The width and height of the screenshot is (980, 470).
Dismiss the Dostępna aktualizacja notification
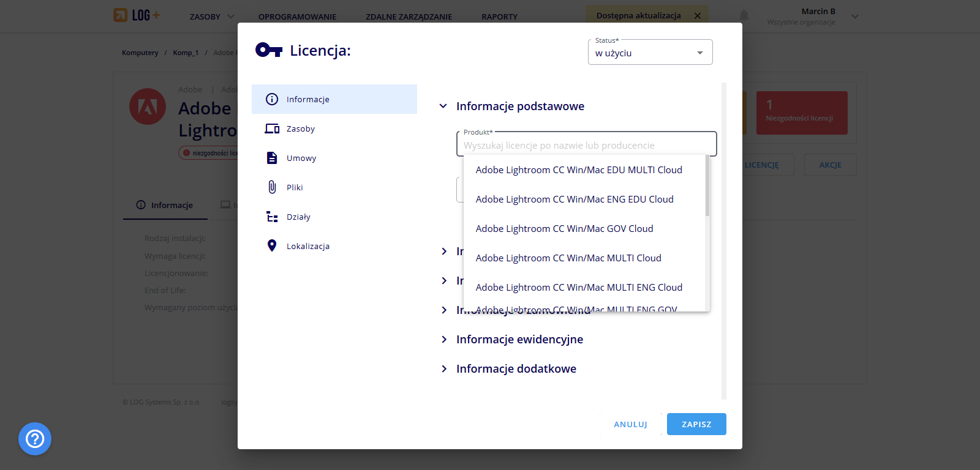pyautogui.click(x=697, y=16)
